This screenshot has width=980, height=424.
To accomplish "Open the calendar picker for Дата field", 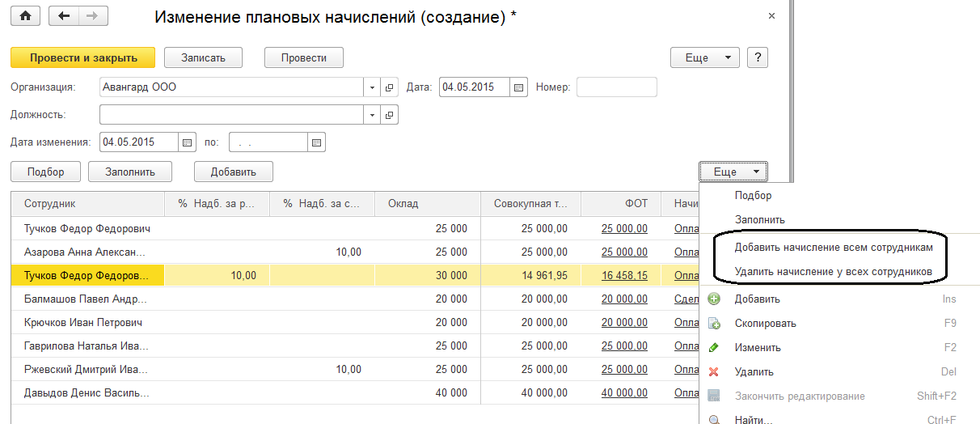I will point(520,87).
